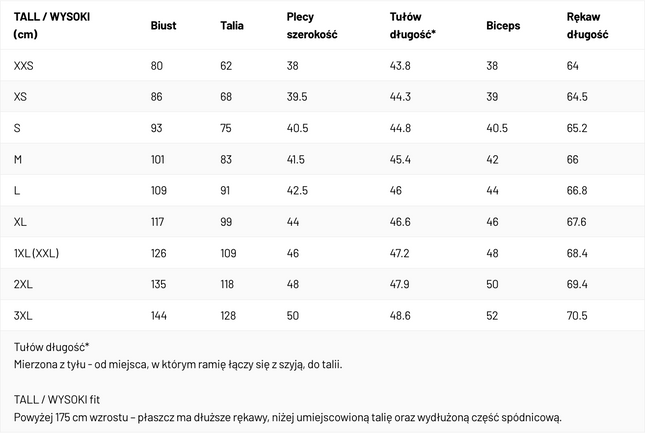Image resolution: width=645 pixels, height=433 pixels.
Task: Select the L size row label
Action: click(x=16, y=190)
